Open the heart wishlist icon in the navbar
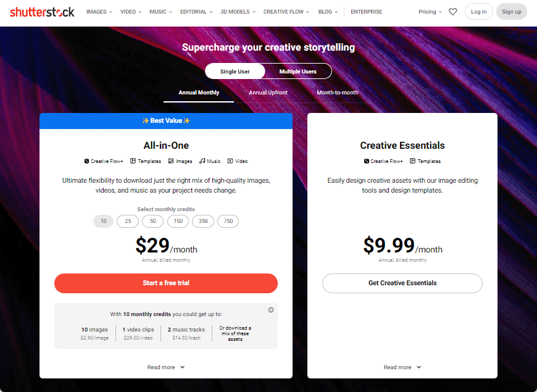This screenshot has width=537, height=392. pyautogui.click(x=452, y=11)
